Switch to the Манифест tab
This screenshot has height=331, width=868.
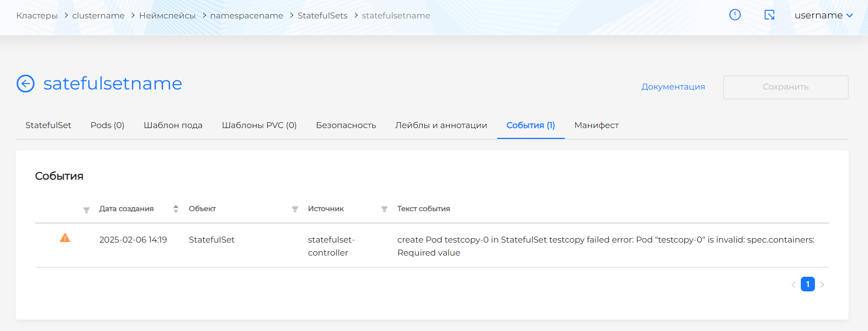click(596, 125)
